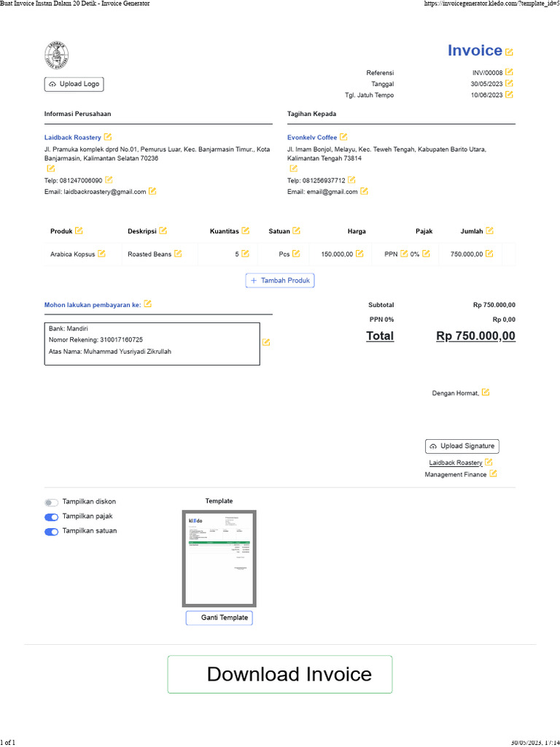
Task: Click Upload Signature button
Action: pyautogui.click(x=462, y=446)
